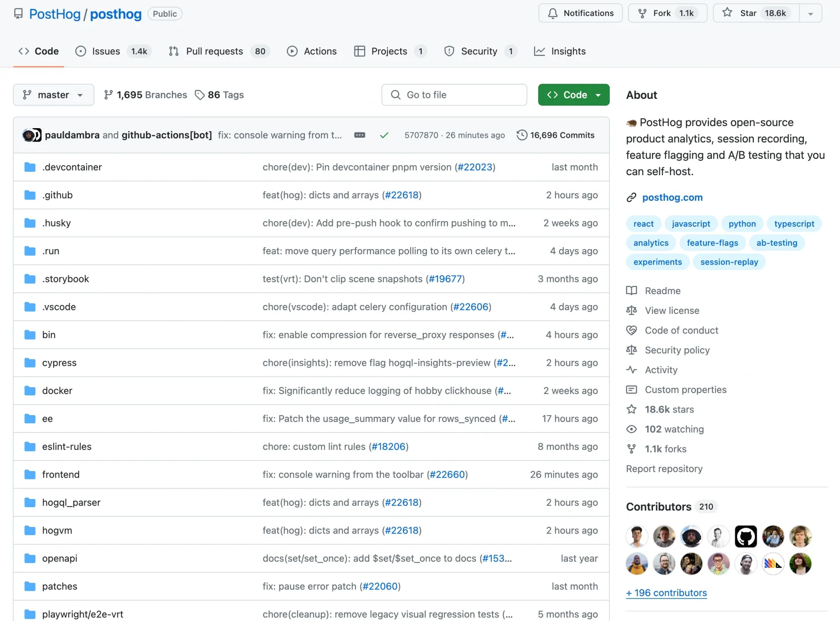Select the typescript topic tag
Screen dimensions: 840x621
click(x=794, y=224)
